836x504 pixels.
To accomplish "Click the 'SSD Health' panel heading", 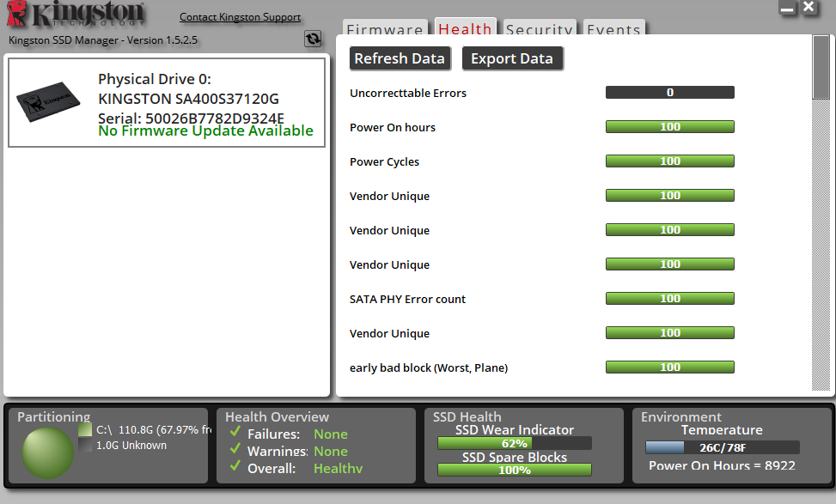I will pos(467,416).
